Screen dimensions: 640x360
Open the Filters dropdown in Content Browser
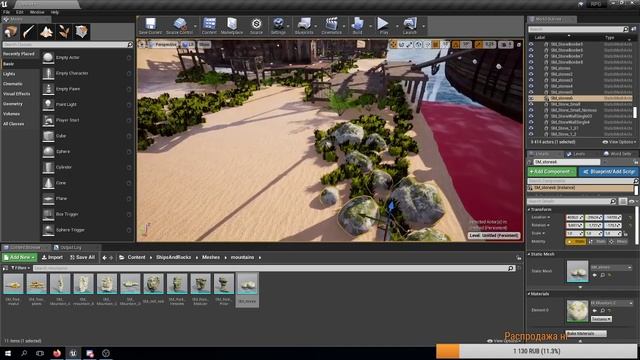20,268
